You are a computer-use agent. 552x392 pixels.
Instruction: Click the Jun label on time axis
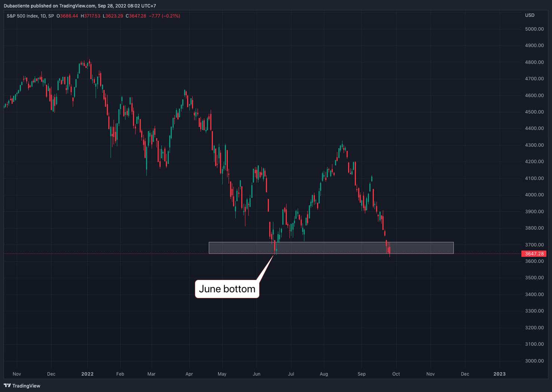[257, 374]
